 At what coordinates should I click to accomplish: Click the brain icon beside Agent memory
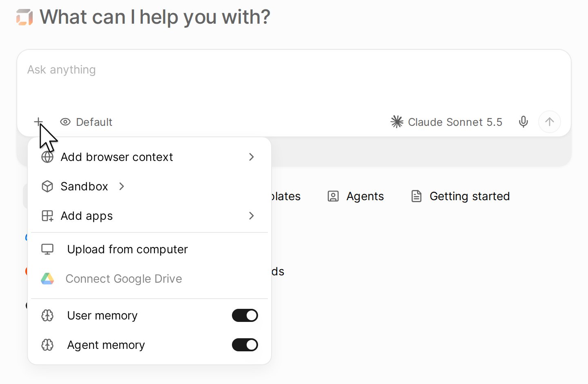tap(47, 345)
